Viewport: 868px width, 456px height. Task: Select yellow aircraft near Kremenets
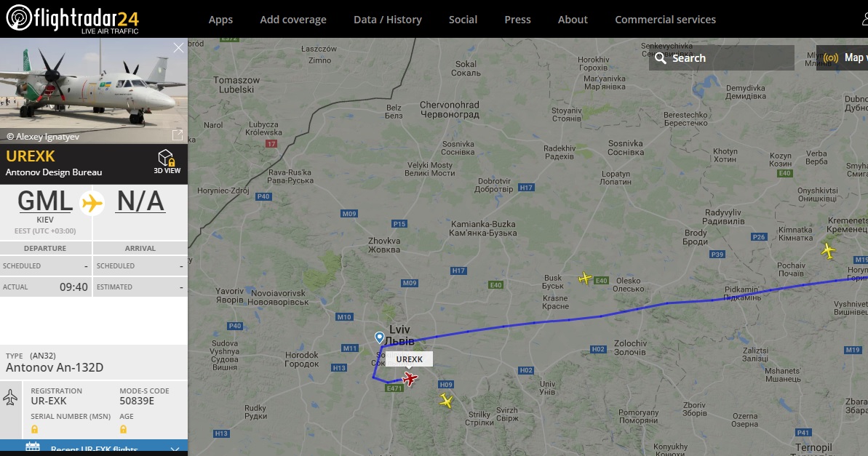coord(828,251)
